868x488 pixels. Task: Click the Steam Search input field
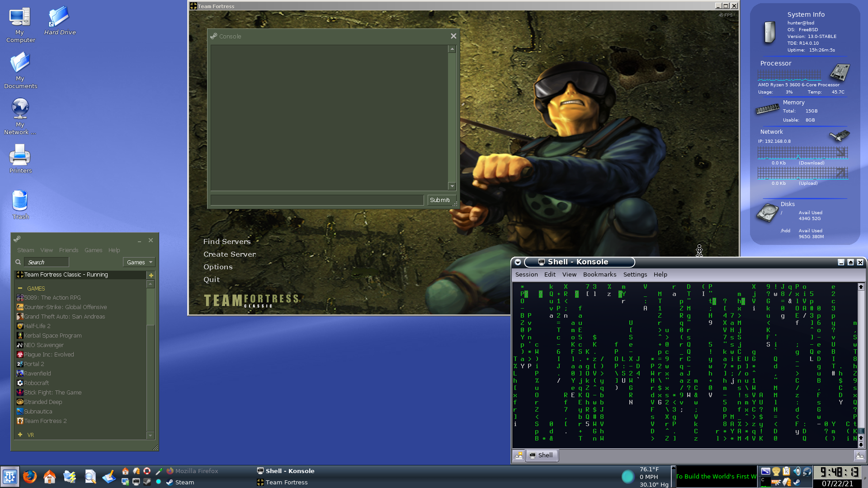(x=47, y=262)
